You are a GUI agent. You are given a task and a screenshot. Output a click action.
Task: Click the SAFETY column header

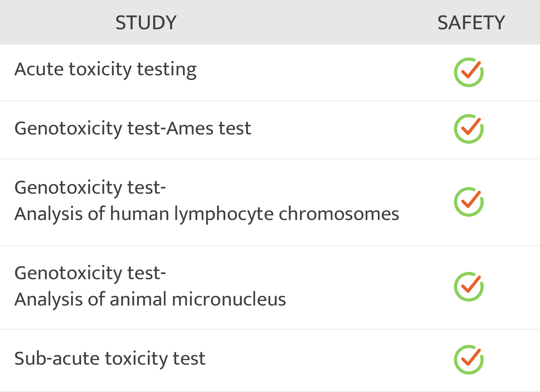tap(471, 23)
